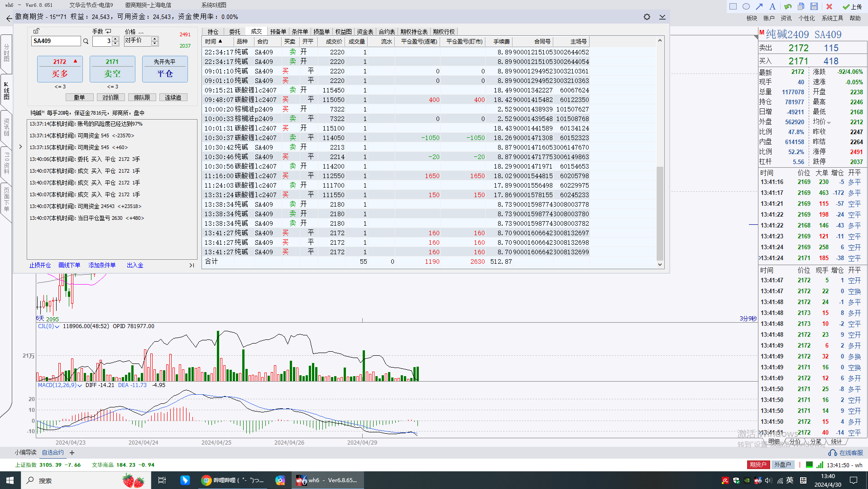This screenshot has width=868, height=489.
Task: Toggle the 期货户 account button
Action: 758,465
